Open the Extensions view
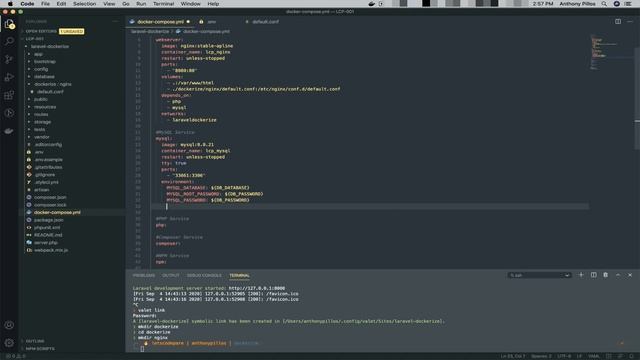The image size is (640, 360). click(9, 95)
